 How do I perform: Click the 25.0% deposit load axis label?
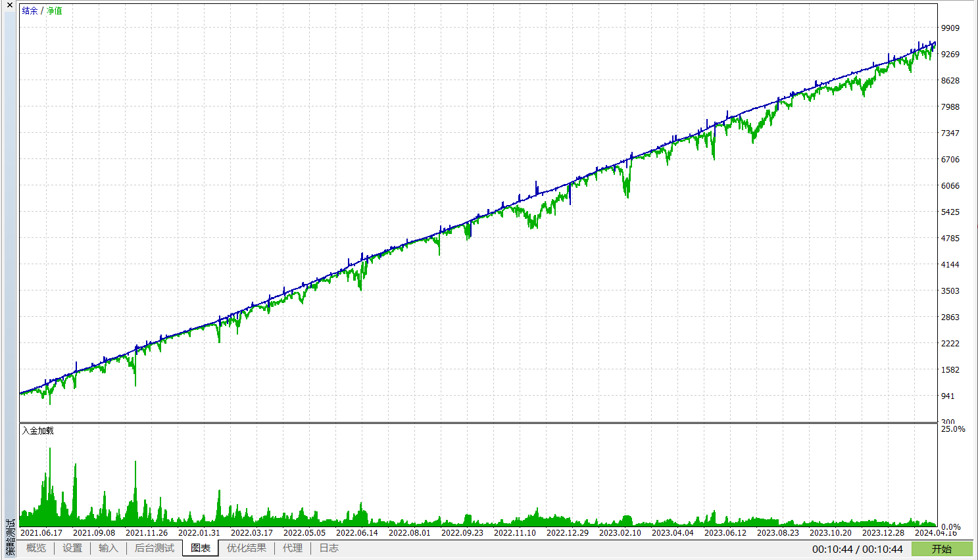pos(953,429)
